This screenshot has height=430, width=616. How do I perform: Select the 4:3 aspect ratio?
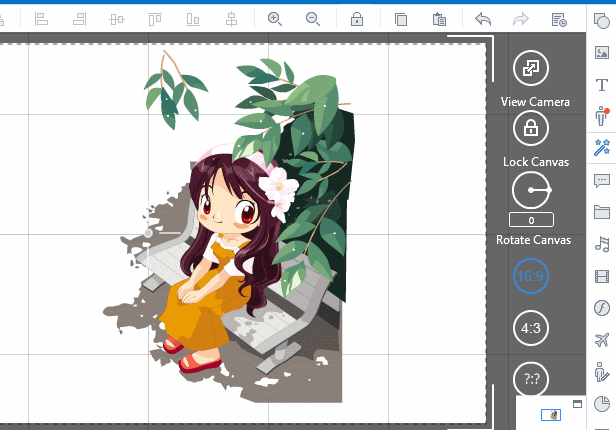coord(531,328)
